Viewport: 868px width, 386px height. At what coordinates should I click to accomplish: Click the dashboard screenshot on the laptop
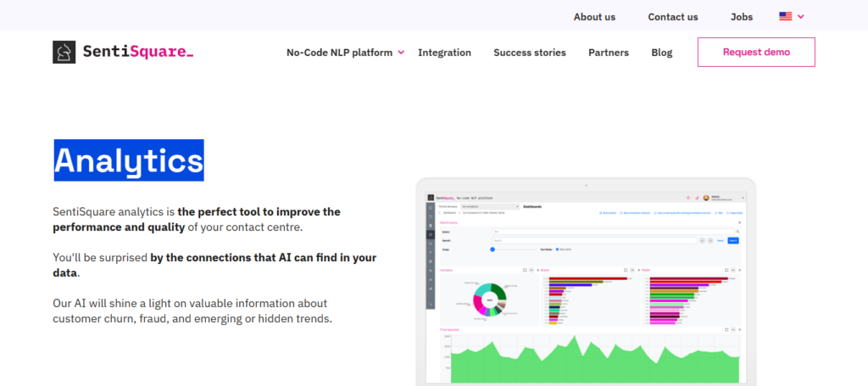pos(586,288)
